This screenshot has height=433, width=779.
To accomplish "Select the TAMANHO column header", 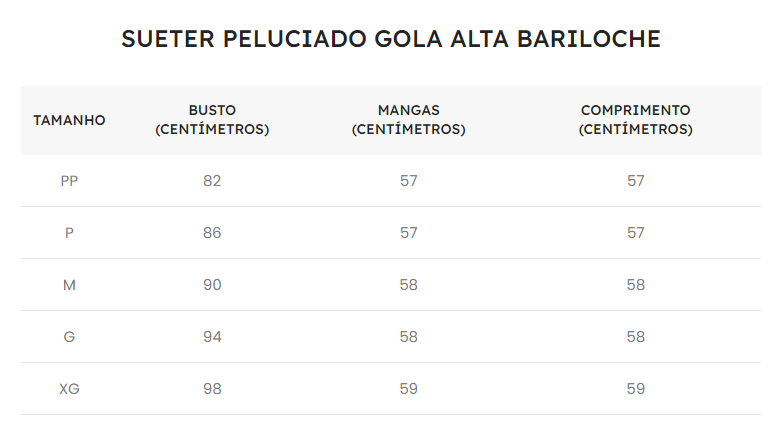I will [70, 120].
